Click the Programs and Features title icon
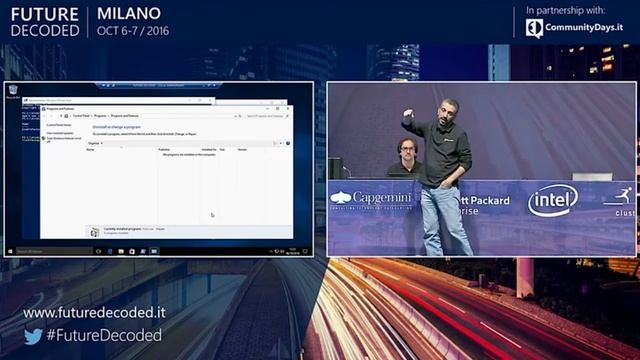 tap(44, 109)
